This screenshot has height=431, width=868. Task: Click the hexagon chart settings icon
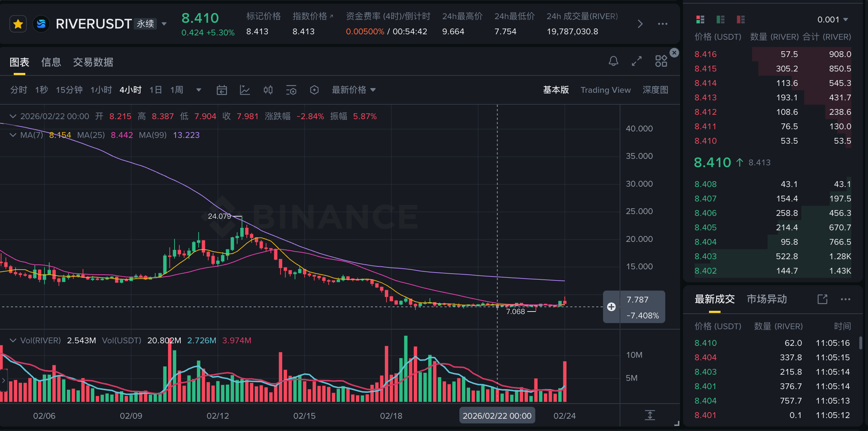coord(314,90)
